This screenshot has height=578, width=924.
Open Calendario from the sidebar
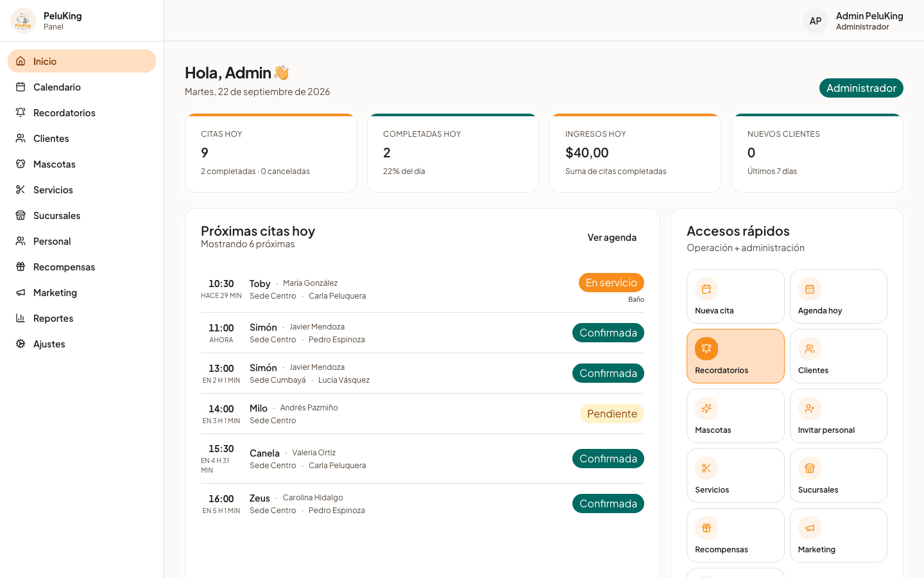(81, 87)
